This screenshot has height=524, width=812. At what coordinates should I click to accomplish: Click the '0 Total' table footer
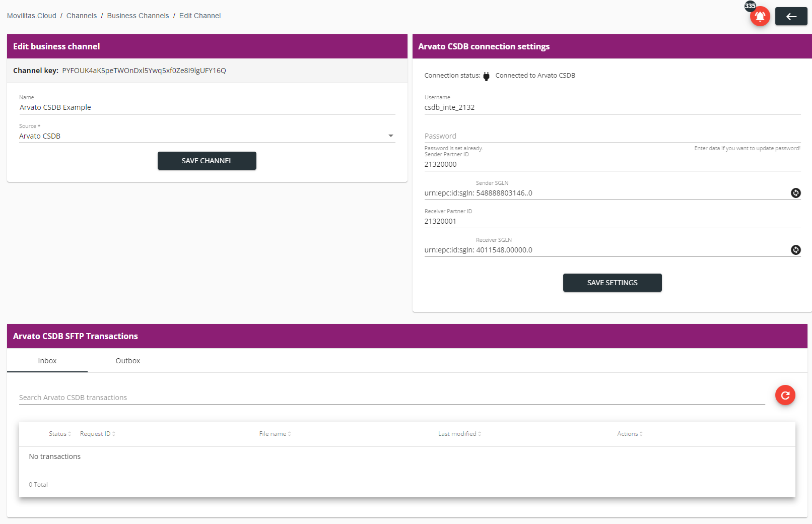click(x=38, y=485)
